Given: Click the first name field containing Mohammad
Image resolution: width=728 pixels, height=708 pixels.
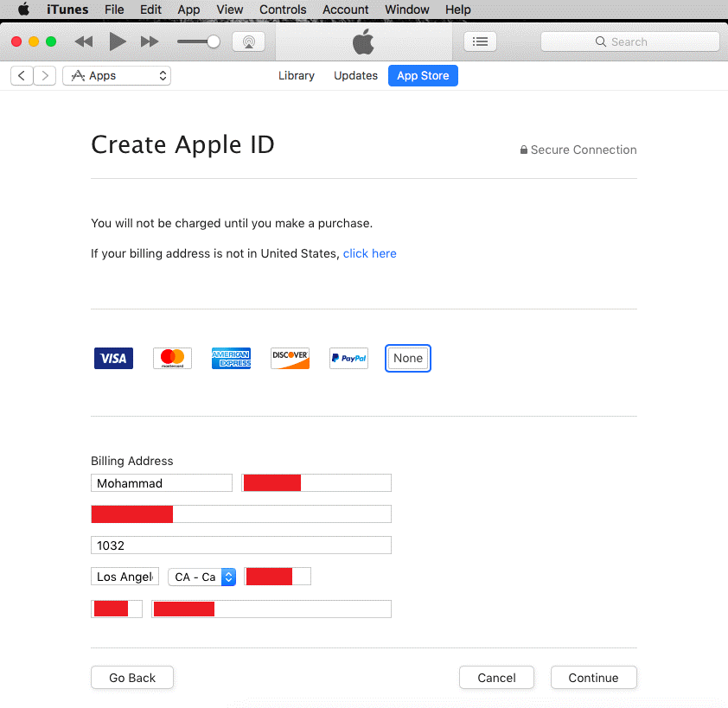Looking at the screenshot, I should tap(162, 483).
